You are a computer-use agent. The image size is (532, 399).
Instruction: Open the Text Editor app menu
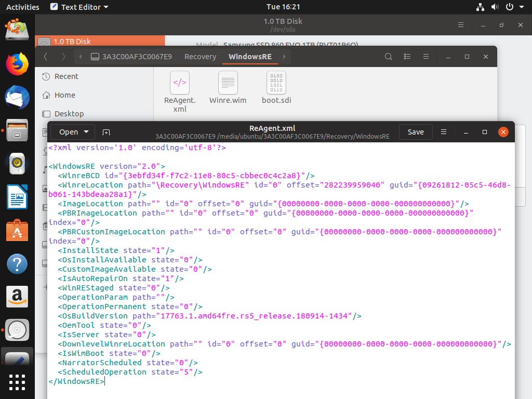pyautogui.click(x=79, y=7)
